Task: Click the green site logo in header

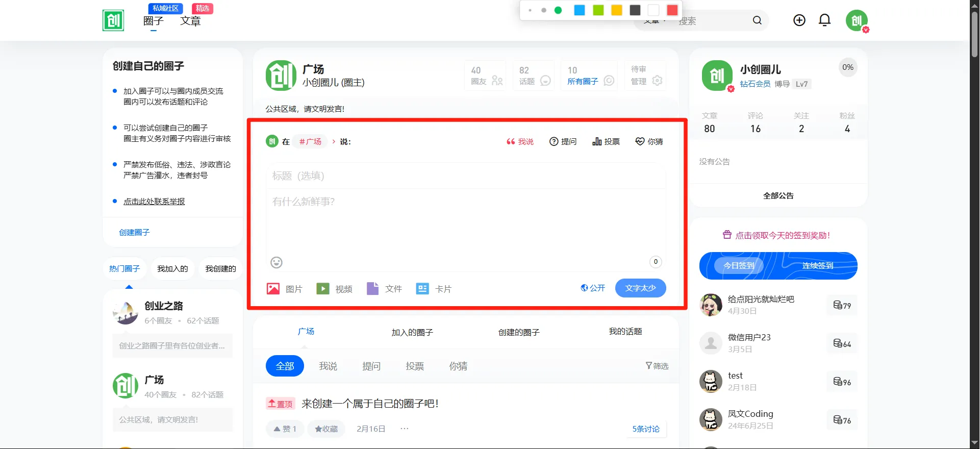Action: 113,20
